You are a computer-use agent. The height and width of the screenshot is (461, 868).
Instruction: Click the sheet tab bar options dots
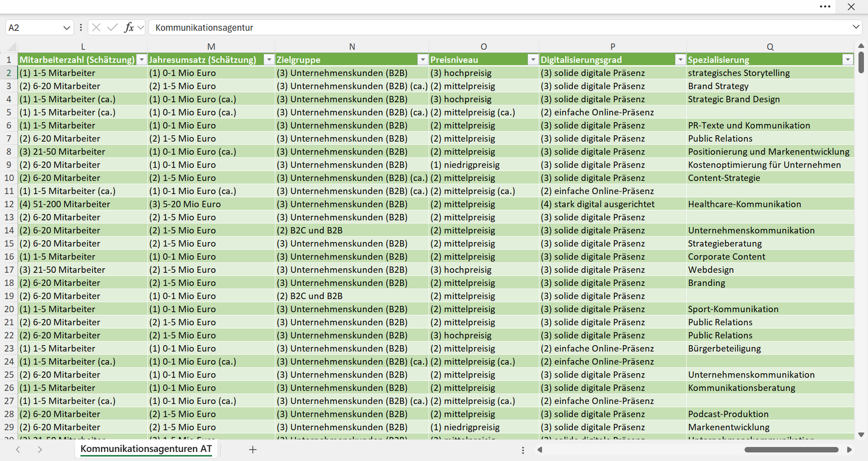click(x=523, y=450)
